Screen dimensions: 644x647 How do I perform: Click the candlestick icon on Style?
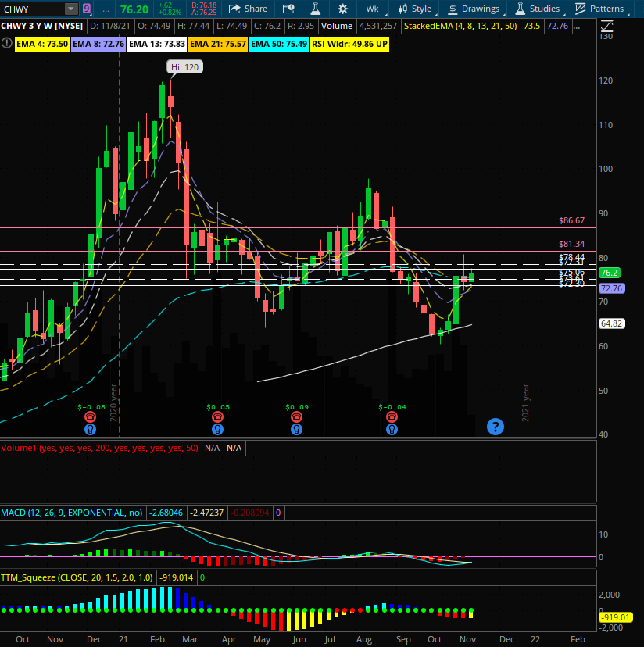[403, 9]
